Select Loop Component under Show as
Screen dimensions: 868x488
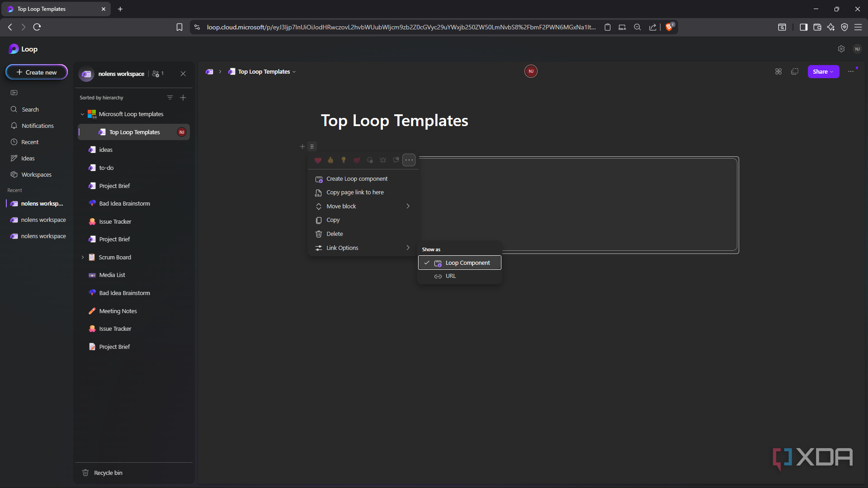(467, 263)
